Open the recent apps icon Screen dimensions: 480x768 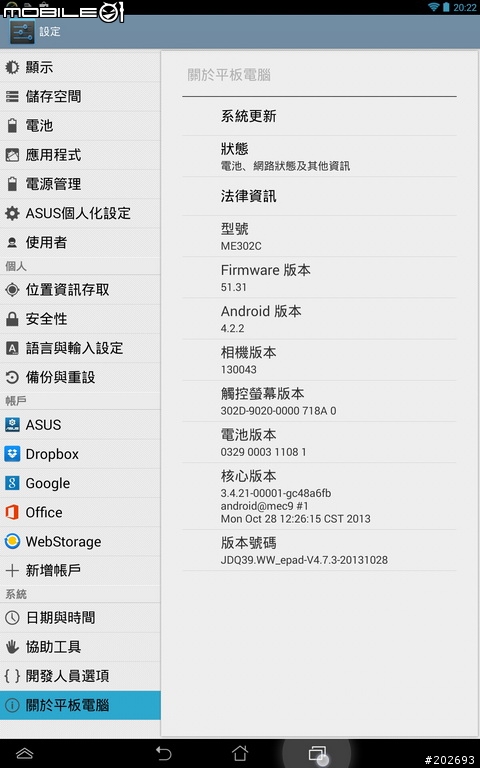(317, 753)
